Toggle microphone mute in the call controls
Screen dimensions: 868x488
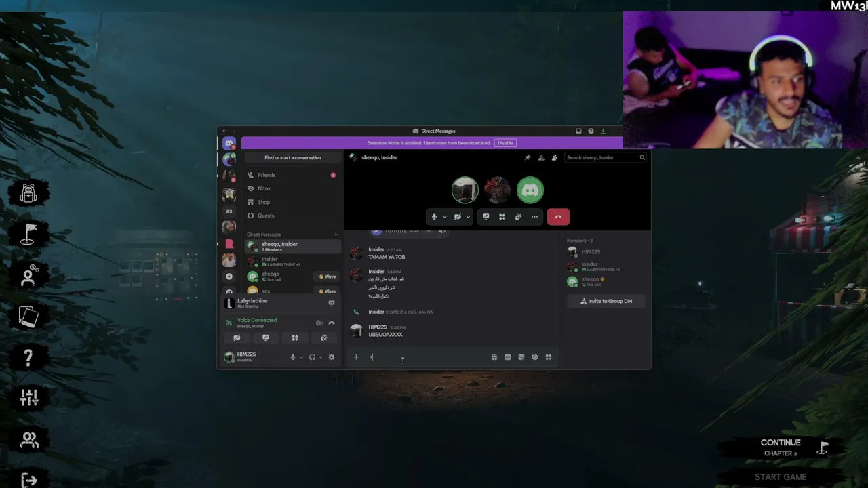click(x=434, y=217)
